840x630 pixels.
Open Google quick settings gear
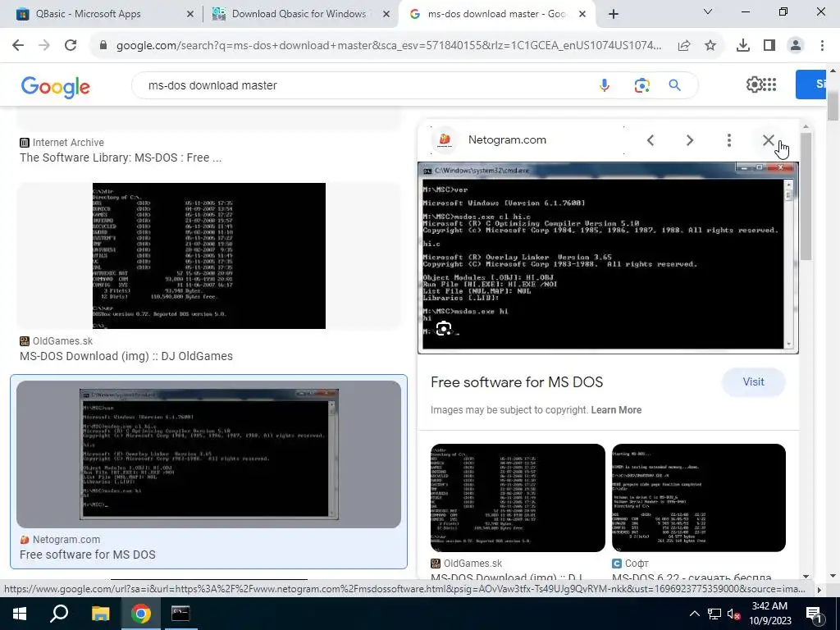pyautogui.click(x=754, y=84)
